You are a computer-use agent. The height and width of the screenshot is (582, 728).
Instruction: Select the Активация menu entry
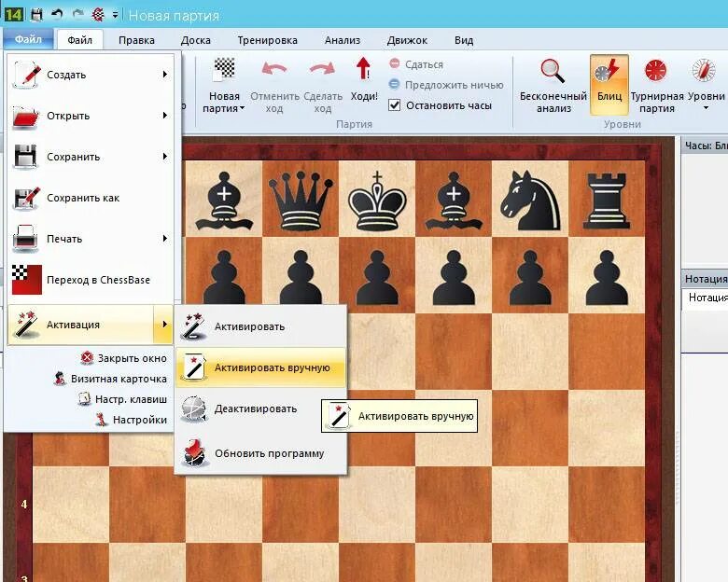click(x=91, y=325)
